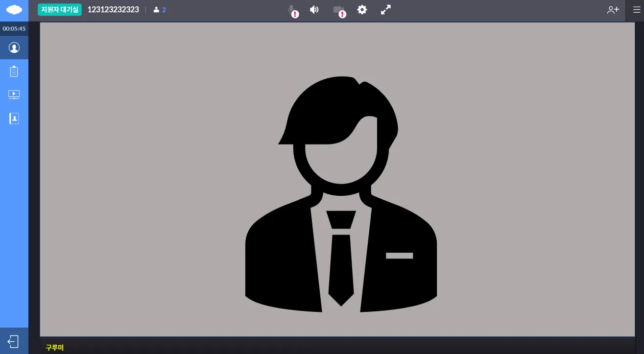Leave the room via exit icon
This screenshot has width=644, height=354.
click(14, 341)
